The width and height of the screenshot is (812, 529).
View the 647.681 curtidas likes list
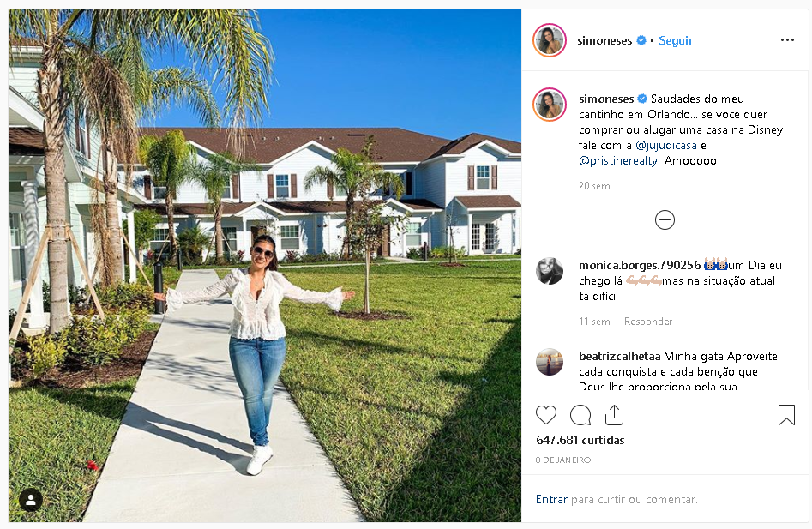coord(580,440)
